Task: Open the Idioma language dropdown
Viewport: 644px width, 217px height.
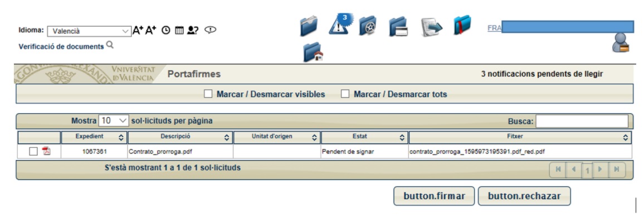Action: click(x=89, y=31)
